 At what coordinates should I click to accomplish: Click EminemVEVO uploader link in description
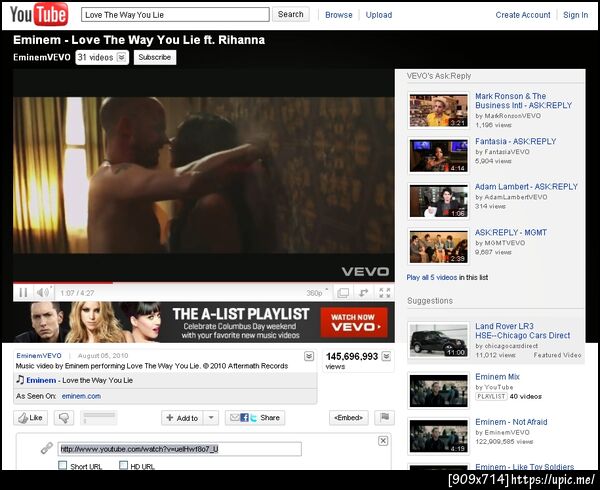coord(39,356)
